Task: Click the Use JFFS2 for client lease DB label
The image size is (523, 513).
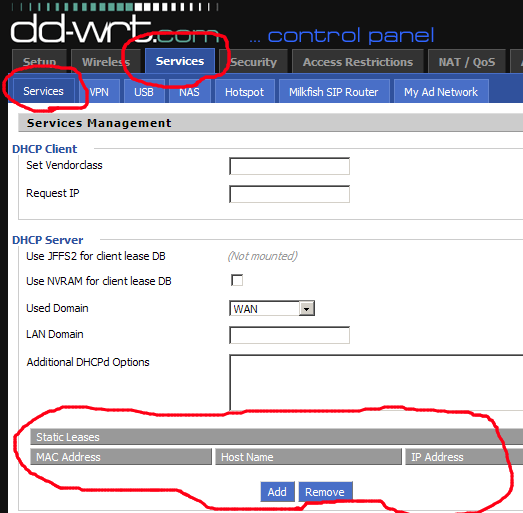Action: tap(96, 256)
